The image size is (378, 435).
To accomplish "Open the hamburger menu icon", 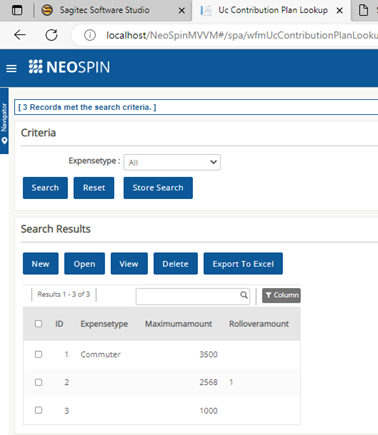I will [11, 68].
